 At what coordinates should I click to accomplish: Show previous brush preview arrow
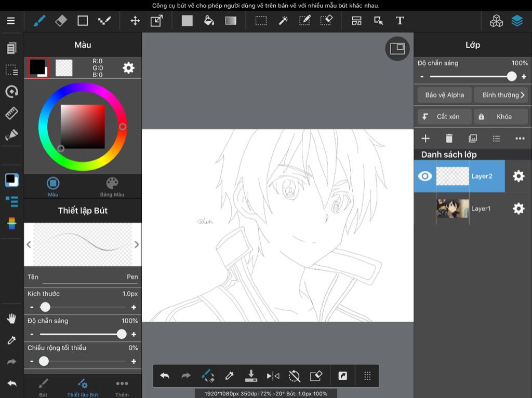pos(29,244)
